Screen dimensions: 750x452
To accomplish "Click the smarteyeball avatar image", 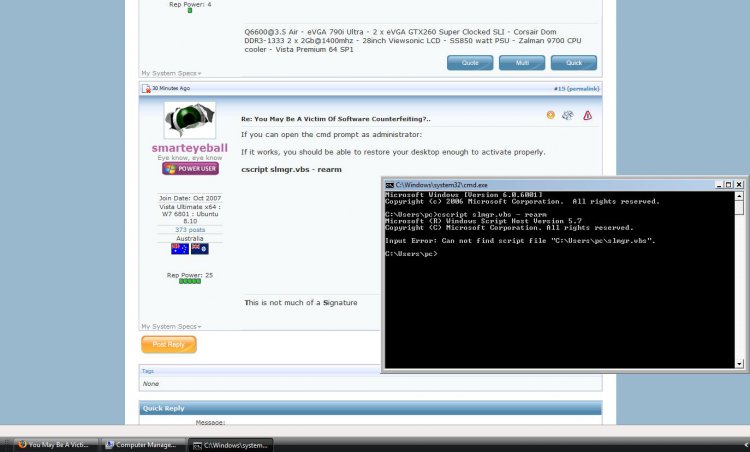I will pyautogui.click(x=189, y=120).
